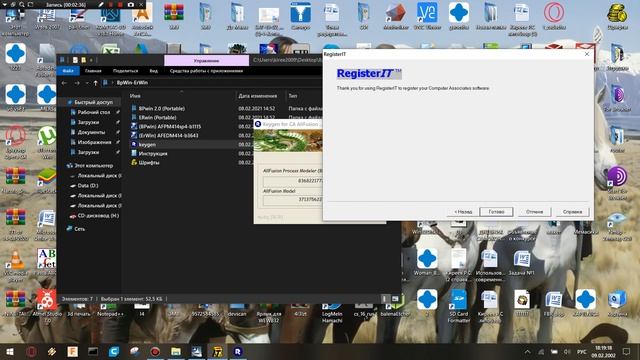Open the VLC media player desktop icon

[x=16, y=265]
